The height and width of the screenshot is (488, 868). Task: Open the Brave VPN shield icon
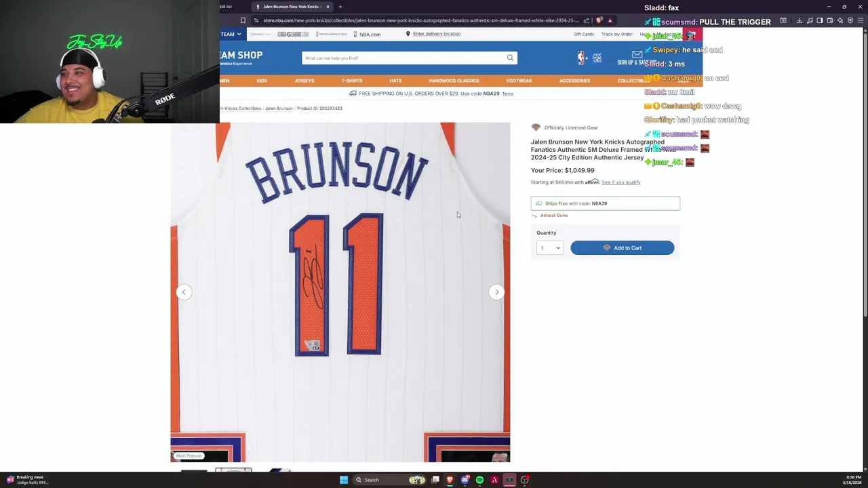pos(850,20)
